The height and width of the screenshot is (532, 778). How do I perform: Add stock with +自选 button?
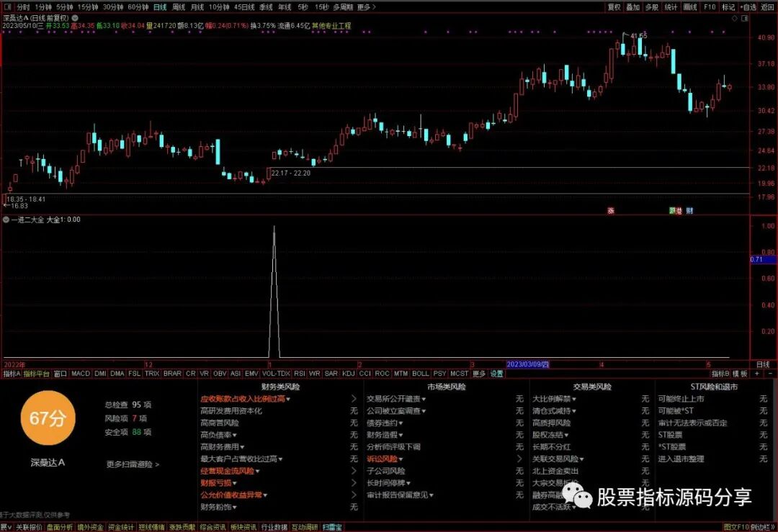(x=748, y=7)
